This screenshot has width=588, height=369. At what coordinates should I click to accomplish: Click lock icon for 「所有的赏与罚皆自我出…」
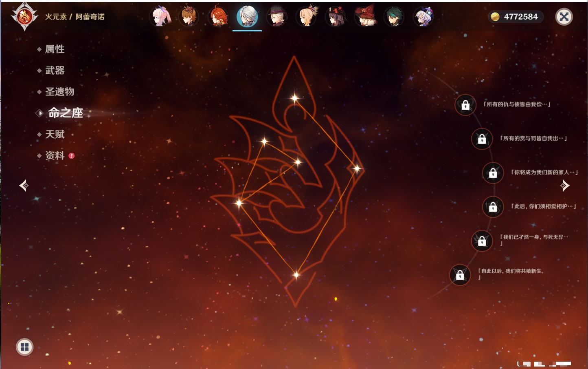pos(482,139)
